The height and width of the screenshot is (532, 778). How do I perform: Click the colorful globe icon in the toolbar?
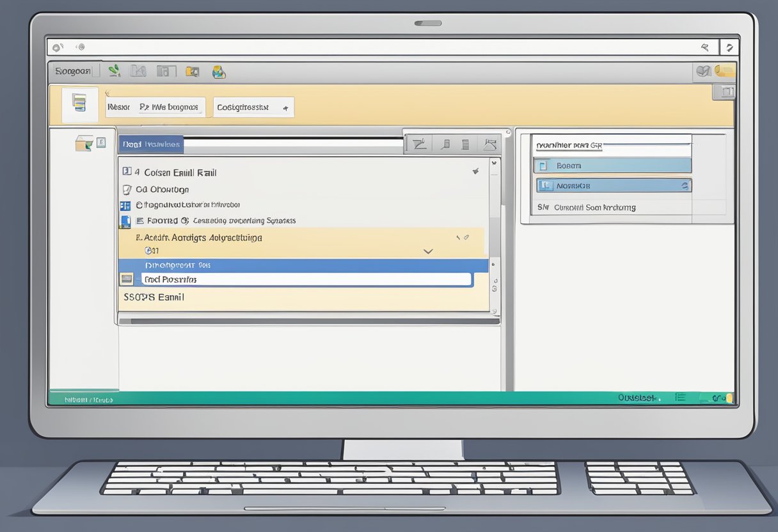pyautogui.click(x=219, y=72)
